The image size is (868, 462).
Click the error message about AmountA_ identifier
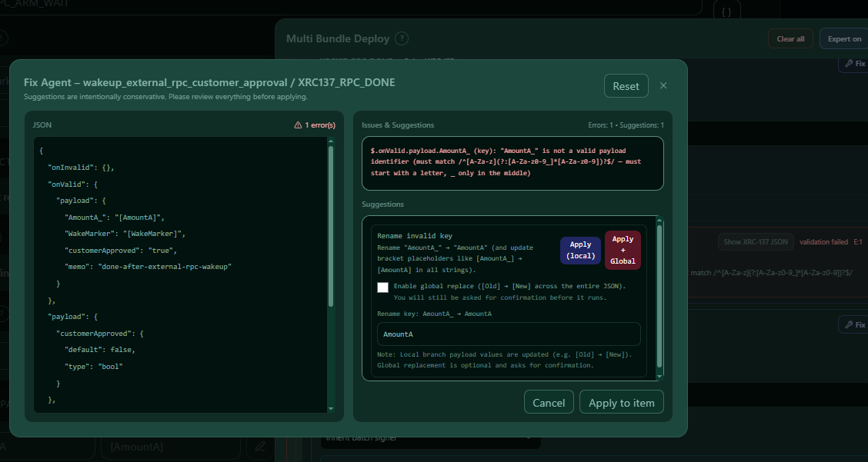(512, 163)
